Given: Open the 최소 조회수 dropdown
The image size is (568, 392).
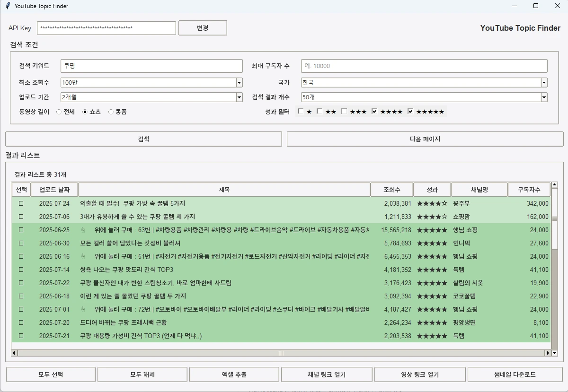Looking at the screenshot, I should click(x=239, y=82).
